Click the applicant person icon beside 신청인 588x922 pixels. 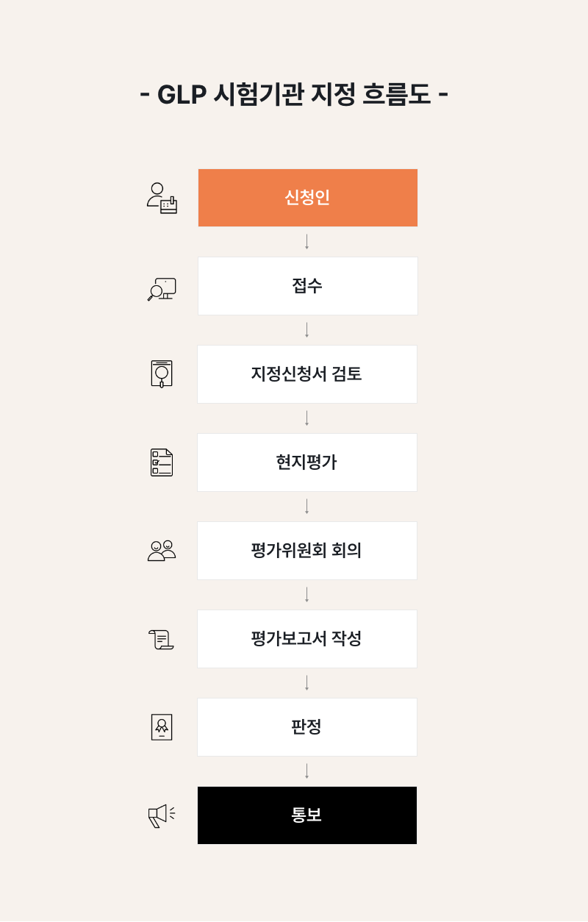pos(162,198)
